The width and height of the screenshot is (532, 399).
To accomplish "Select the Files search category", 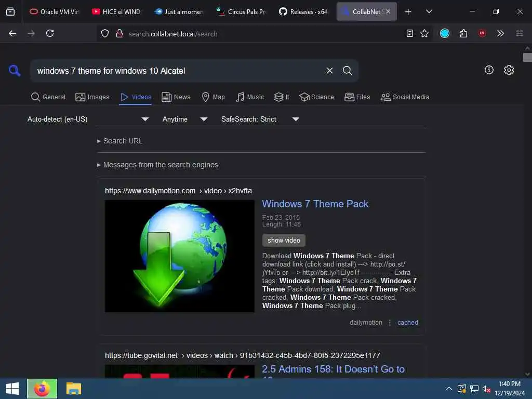I will [357, 97].
